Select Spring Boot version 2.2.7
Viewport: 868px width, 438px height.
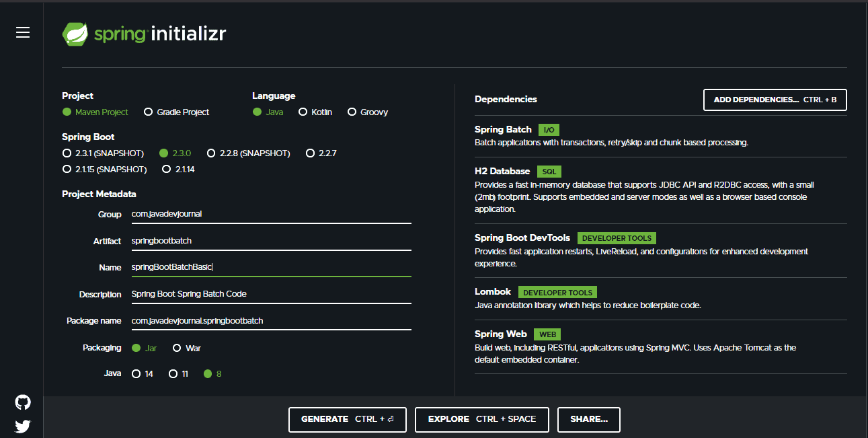pos(321,153)
